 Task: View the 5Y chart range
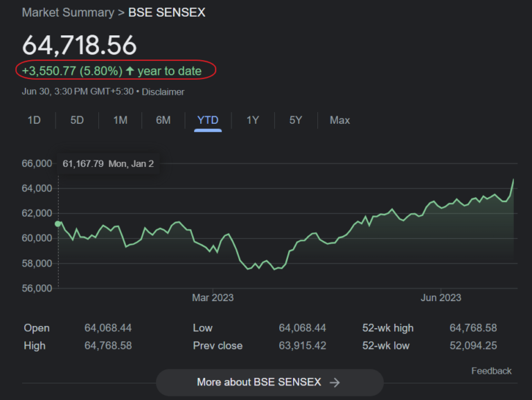coord(296,120)
